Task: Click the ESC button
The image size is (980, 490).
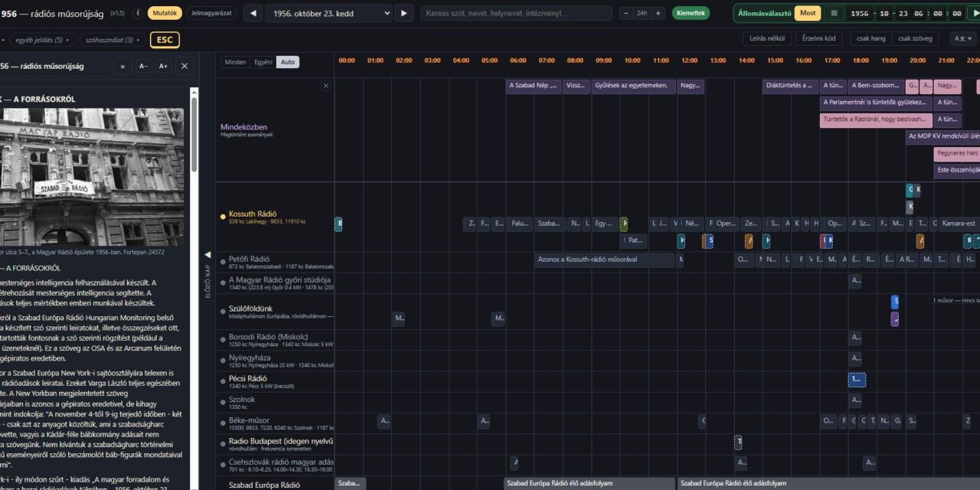Action: [x=165, y=40]
